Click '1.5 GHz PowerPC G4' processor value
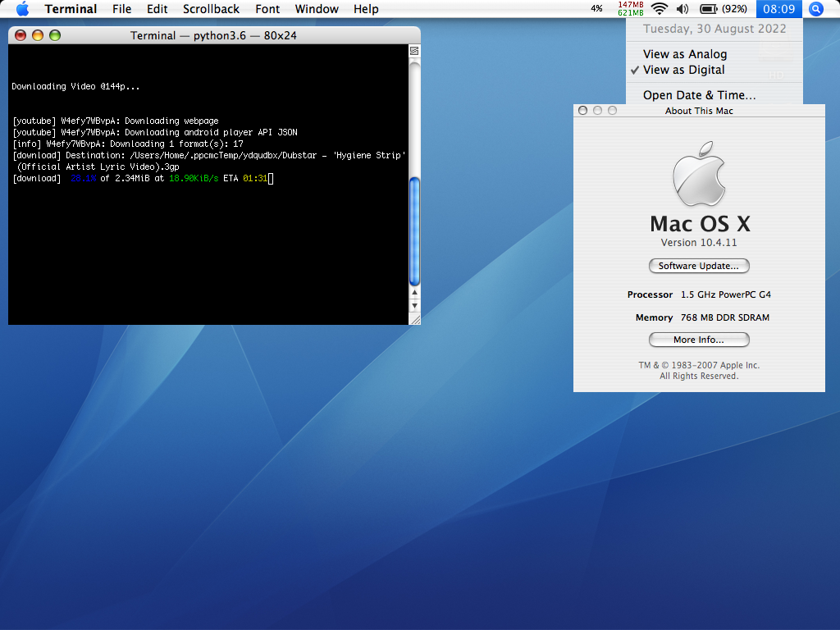 tap(726, 294)
